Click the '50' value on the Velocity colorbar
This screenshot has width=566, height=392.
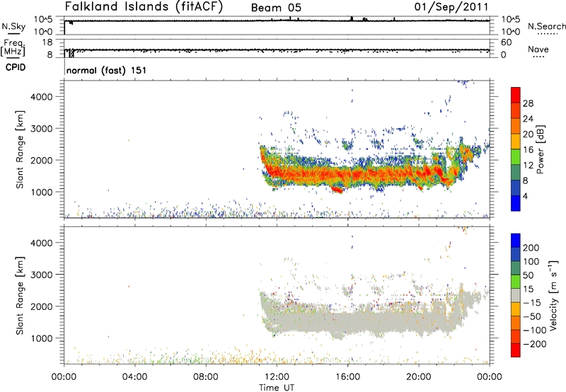pyautogui.click(x=528, y=275)
